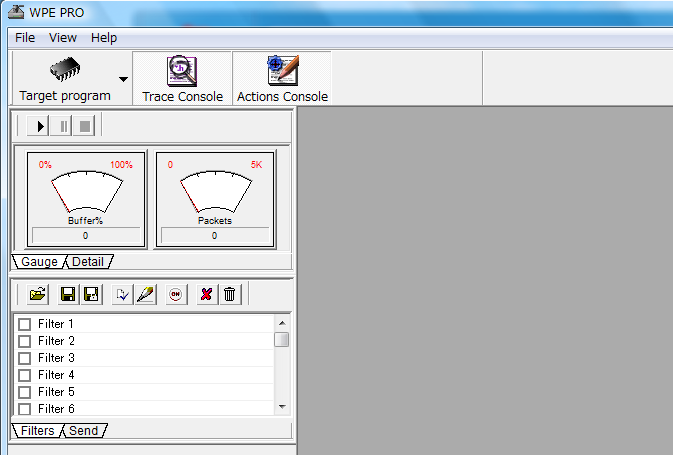This screenshot has width=673, height=455.
Task: Click the red ON filter toggle icon
Action: click(176, 294)
